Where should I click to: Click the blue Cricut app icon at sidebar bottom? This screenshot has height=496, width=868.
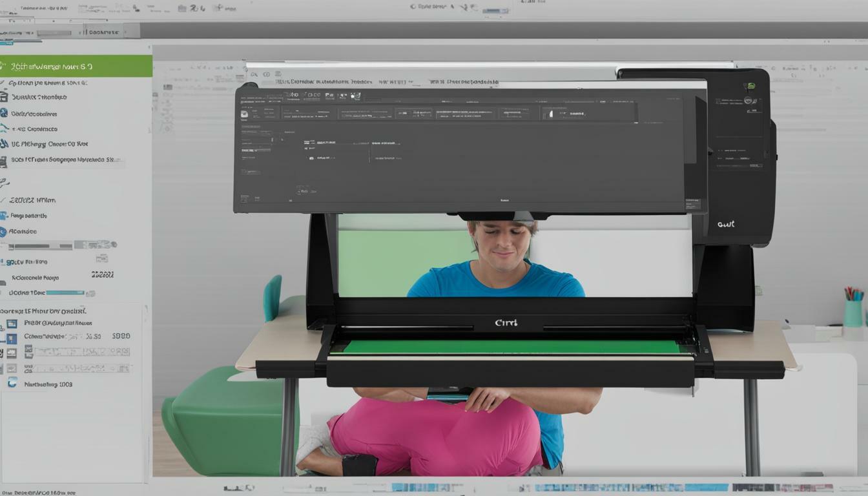point(12,382)
